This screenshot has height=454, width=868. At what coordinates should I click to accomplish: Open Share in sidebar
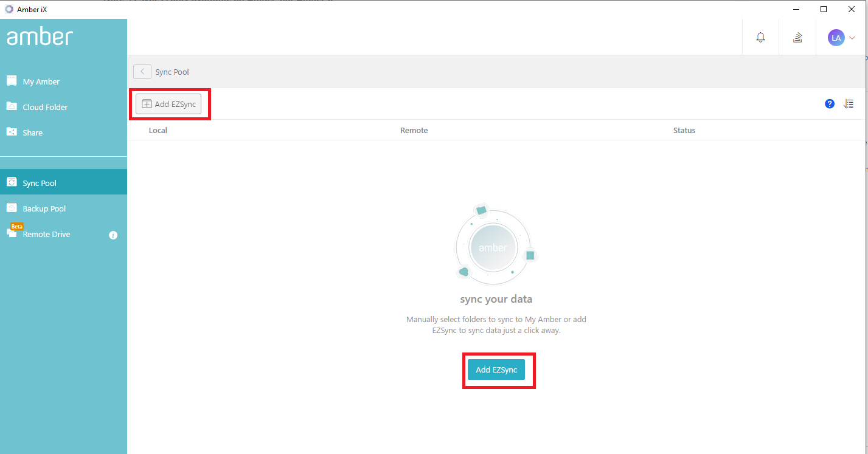click(x=63, y=132)
